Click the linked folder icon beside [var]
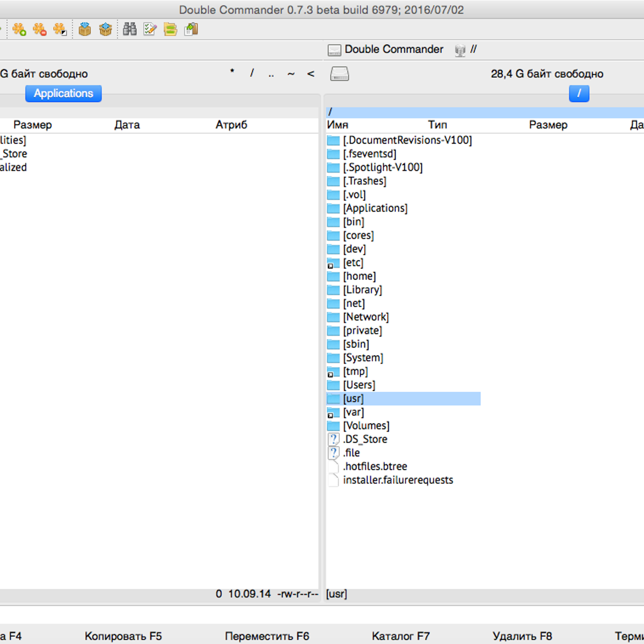 333,412
